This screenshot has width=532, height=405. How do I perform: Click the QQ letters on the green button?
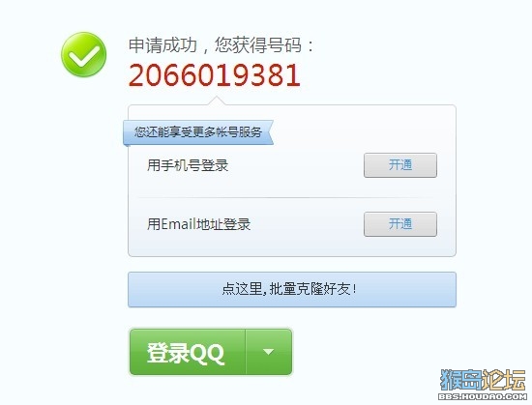(x=207, y=353)
